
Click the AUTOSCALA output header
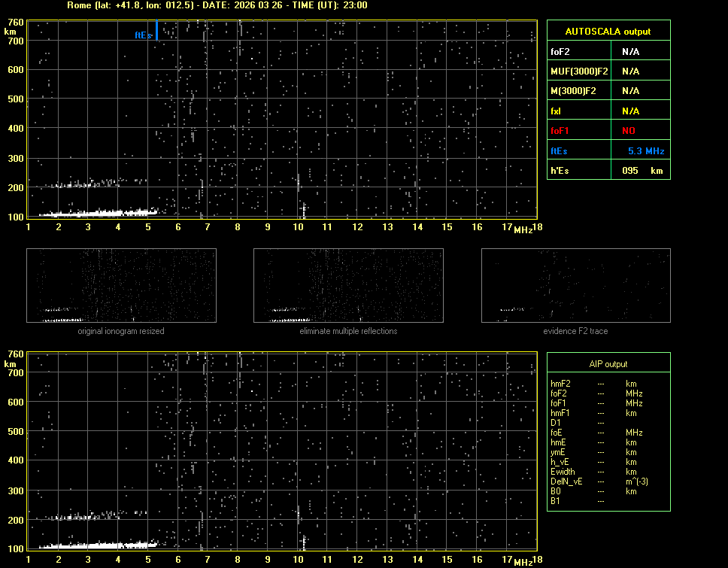pos(608,32)
